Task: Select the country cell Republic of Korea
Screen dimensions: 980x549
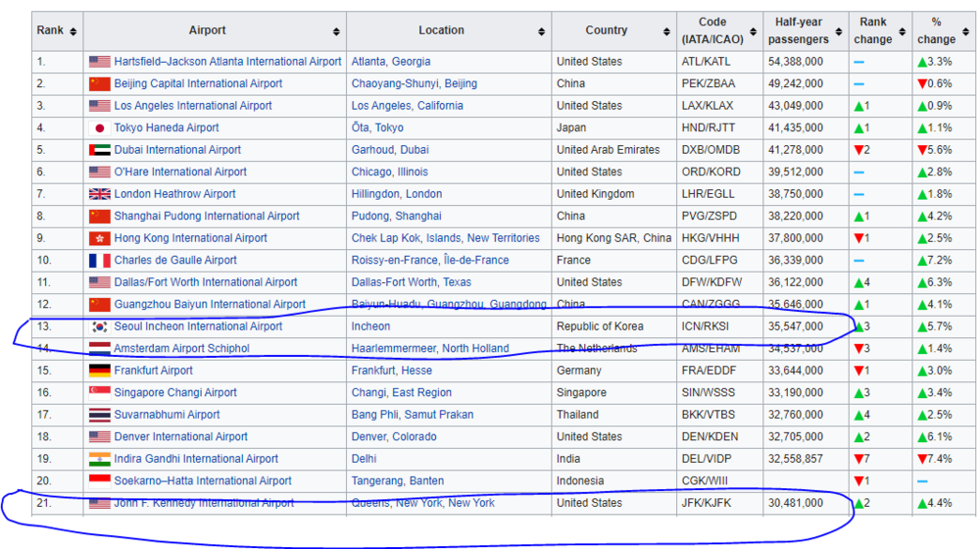Action: point(600,326)
